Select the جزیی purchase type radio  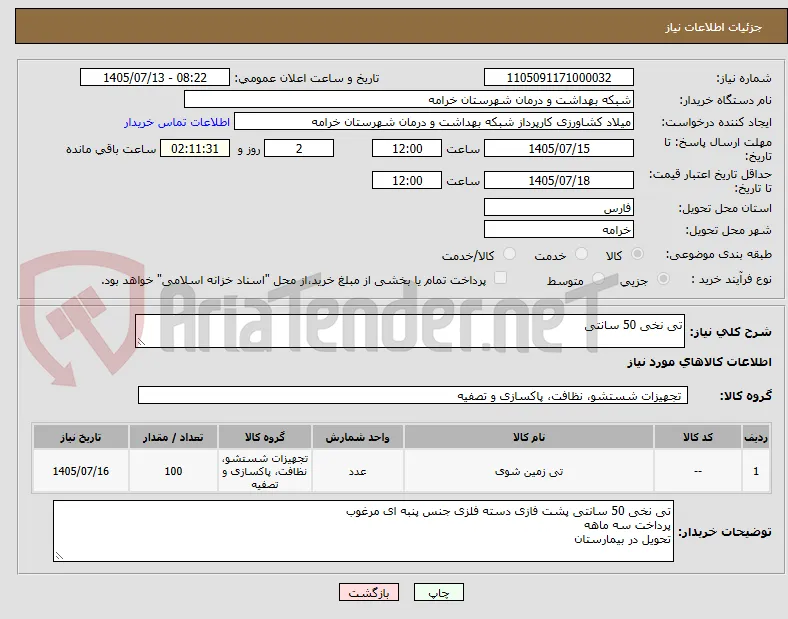(x=663, y=278)
